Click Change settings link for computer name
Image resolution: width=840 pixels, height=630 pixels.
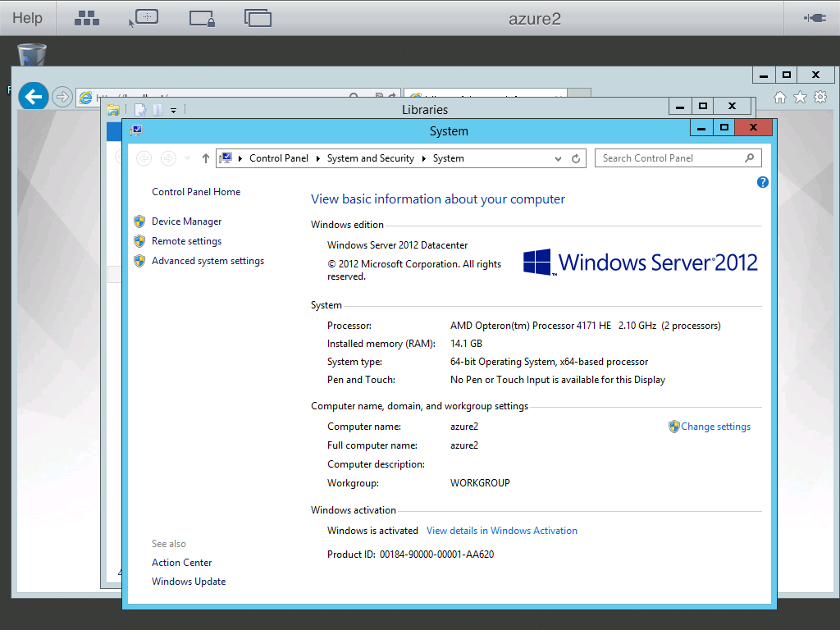coord(715,427)
